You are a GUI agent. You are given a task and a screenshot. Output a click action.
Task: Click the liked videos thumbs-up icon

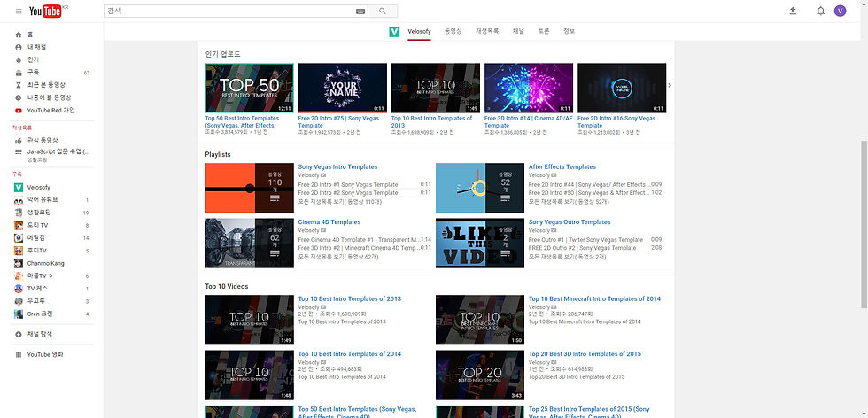[19, 141]
